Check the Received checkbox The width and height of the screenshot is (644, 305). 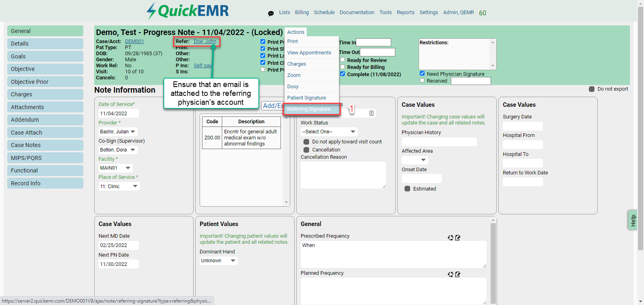422,81
